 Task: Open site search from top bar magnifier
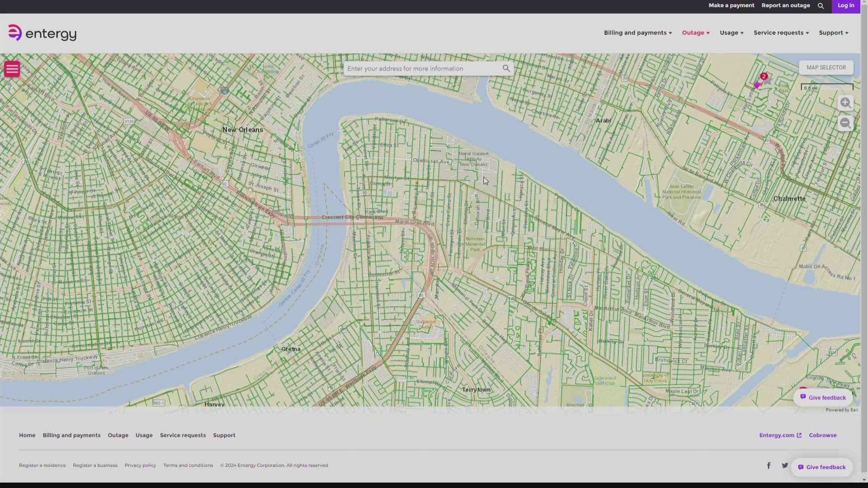pyautogui.click(x=821, y=6)
